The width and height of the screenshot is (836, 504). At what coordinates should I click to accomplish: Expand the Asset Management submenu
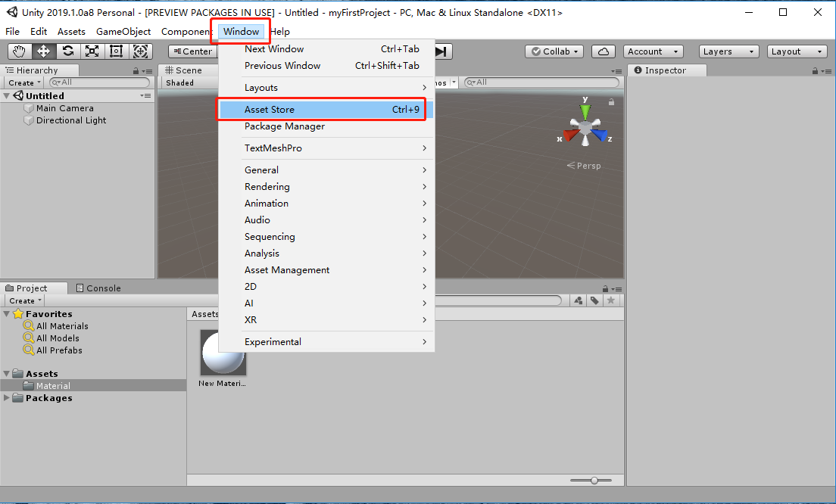[326, 269]
